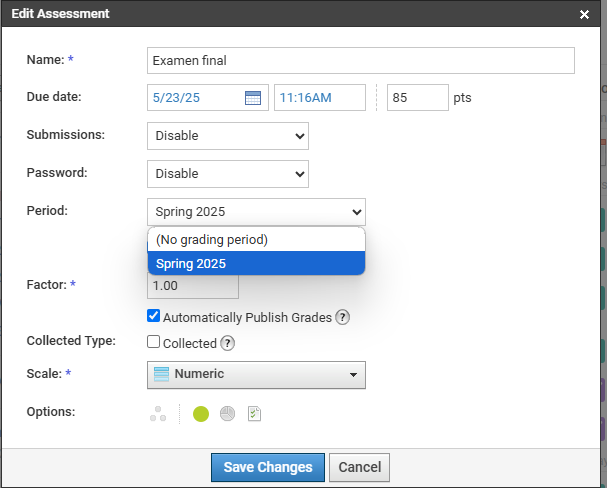Choose the (No grading period) option
Image resolution: width=607 pixels, height=488 pixels.
(256, 240)
